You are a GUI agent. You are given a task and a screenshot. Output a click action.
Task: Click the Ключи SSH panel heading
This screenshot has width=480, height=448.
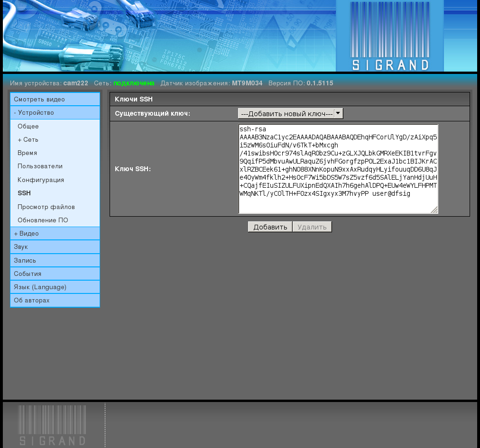pos(134,99)
